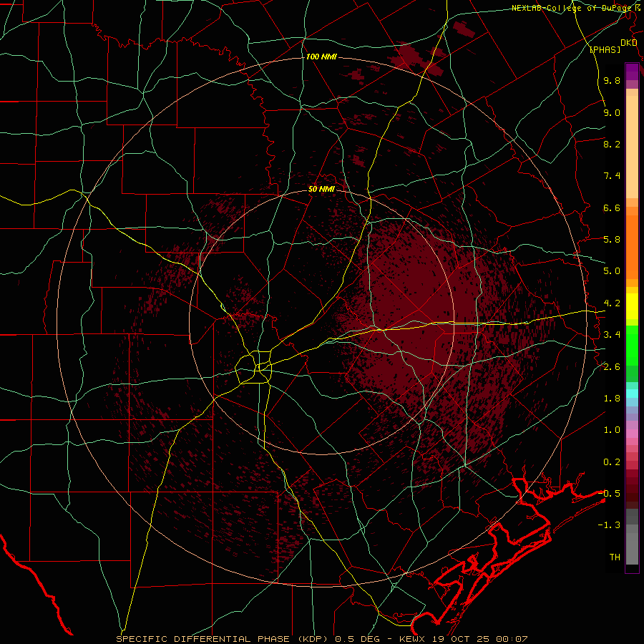This screenshot has height=644, width=644.
Task: Click the 5.8 scale value
Action: [612, 240]
